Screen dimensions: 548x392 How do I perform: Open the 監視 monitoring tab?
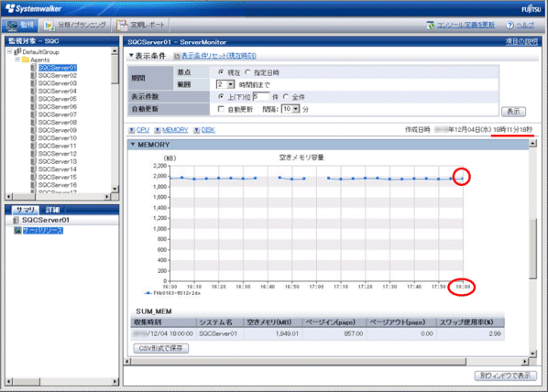point(20,25)
